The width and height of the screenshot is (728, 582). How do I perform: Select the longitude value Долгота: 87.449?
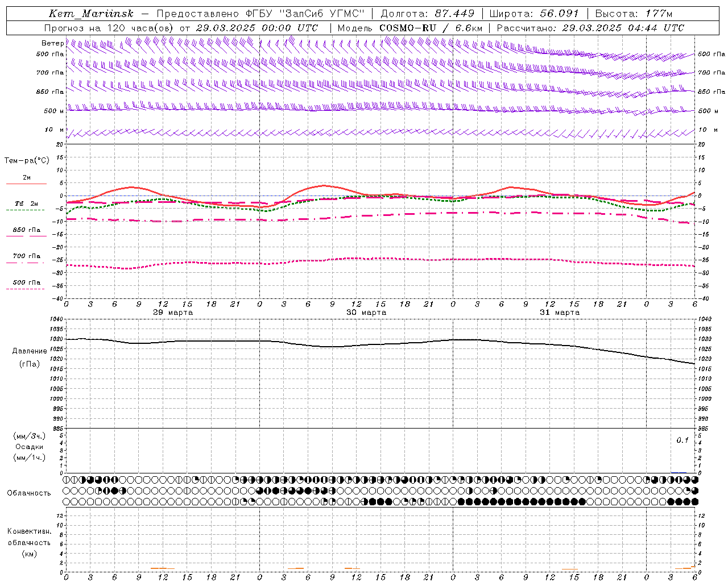click(427, 14)
